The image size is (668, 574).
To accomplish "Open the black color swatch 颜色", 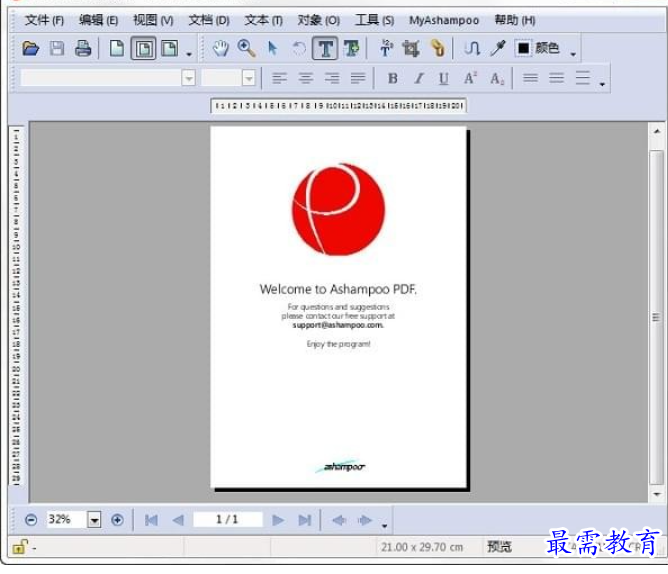I will [x=538, y=49].
